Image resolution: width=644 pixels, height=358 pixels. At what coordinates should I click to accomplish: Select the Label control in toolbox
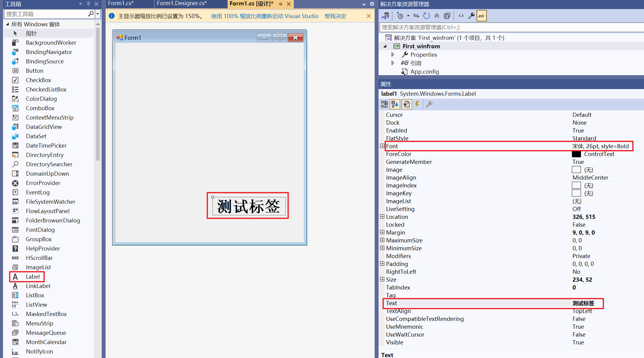point(33,276)
